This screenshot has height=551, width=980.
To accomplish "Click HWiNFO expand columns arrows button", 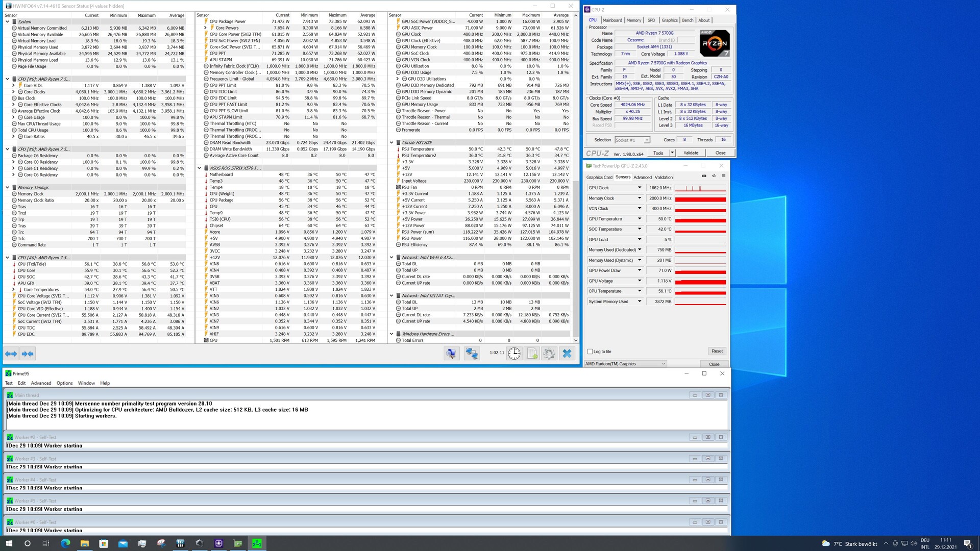I will click(11, 354).
